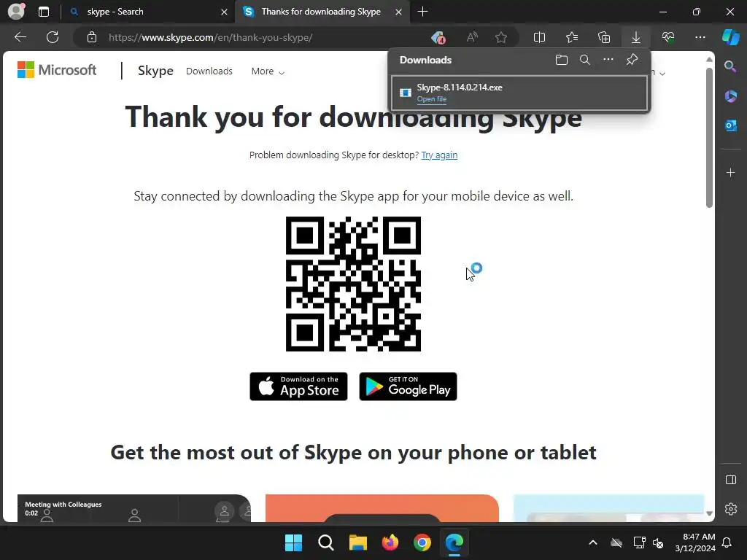Click the Skype QR code image
The image size is (747, 560).
click(353, 284)
